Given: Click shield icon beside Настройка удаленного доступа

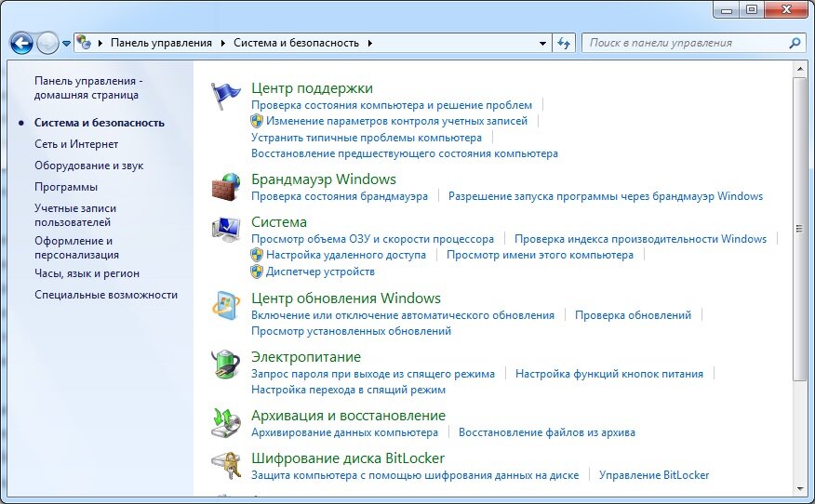Looking at the screenshot, I should 256,255.
